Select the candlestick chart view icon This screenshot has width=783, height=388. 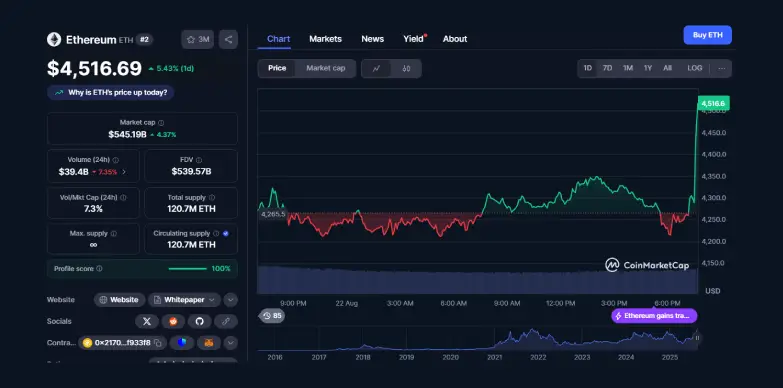click(x=406, y=68)
